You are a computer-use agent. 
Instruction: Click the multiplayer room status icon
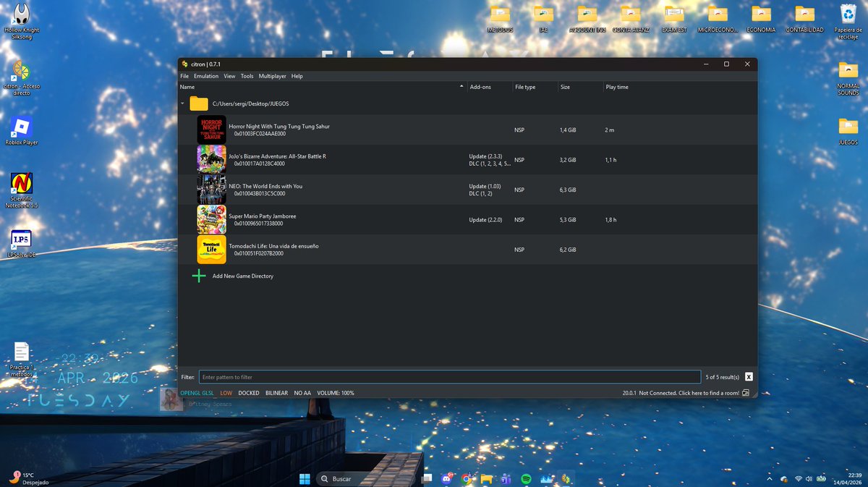click(x=746, y=393)
